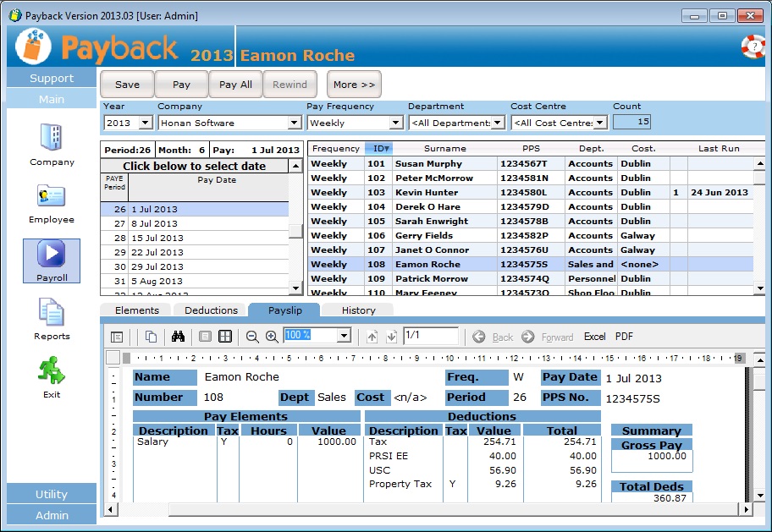Switch to the Deductions tab
The width and height of the screenshot is (772, 532).
211,310
